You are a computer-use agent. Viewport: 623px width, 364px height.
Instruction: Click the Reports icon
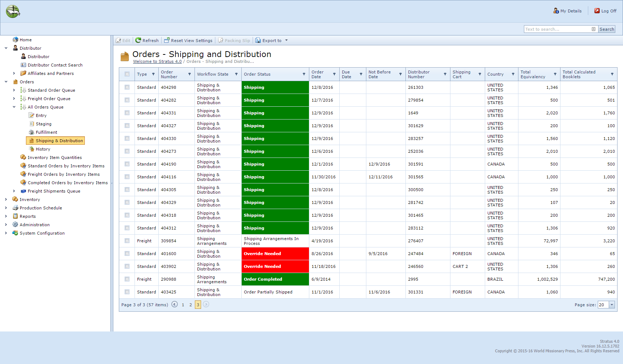point(15,216)
